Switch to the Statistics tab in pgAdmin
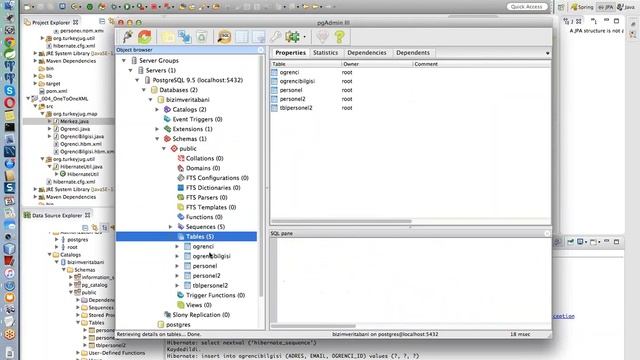The width and height of the screenshot is (640, 360). pyautogui.click(x=325, y=53)
